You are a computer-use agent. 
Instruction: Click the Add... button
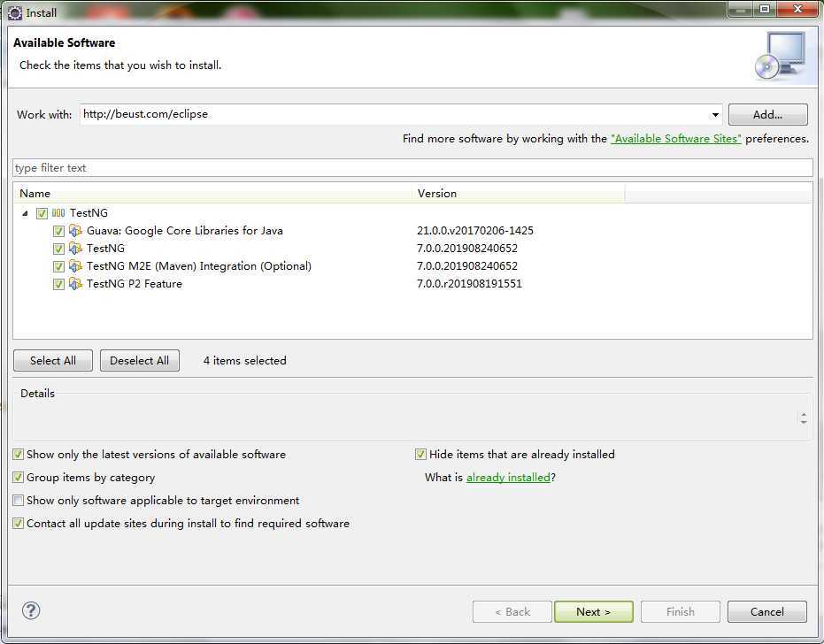pos(767,114)
